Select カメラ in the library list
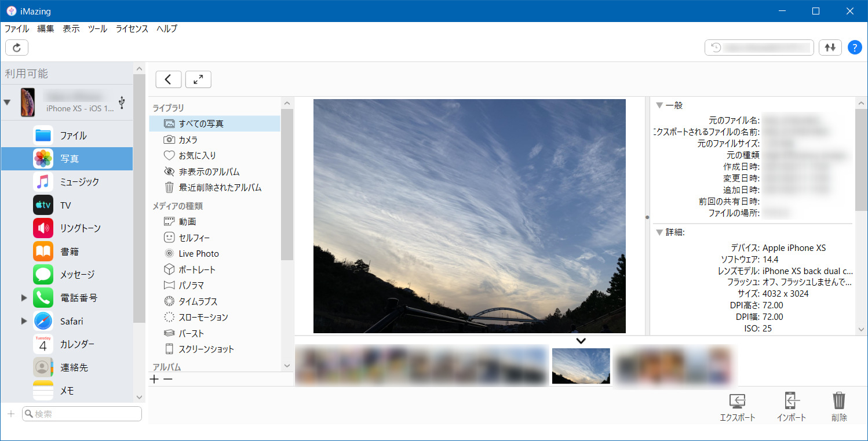This screenshot has width=868, height=441. tap(214, 140)
